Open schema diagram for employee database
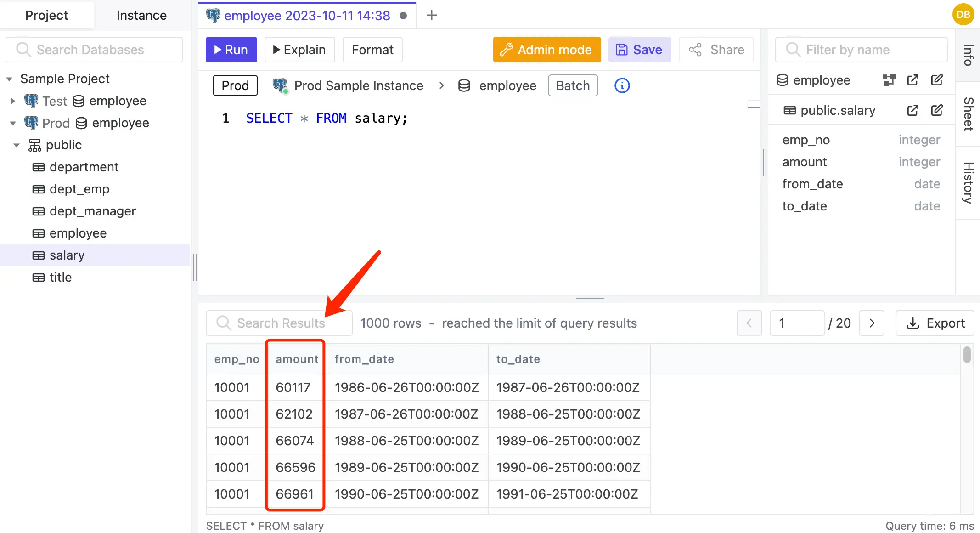980x533 pixels. (x=889, y=80)
